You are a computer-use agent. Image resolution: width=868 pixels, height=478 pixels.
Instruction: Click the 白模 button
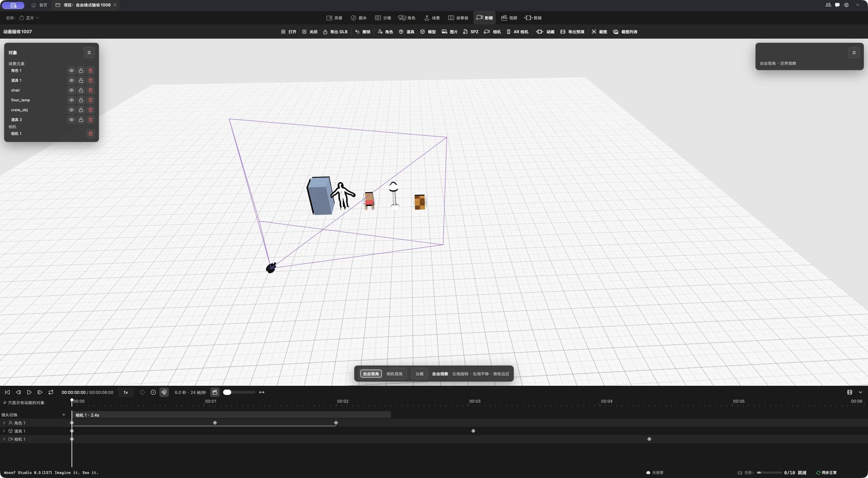pyautogui.click(x=419, y=374)
